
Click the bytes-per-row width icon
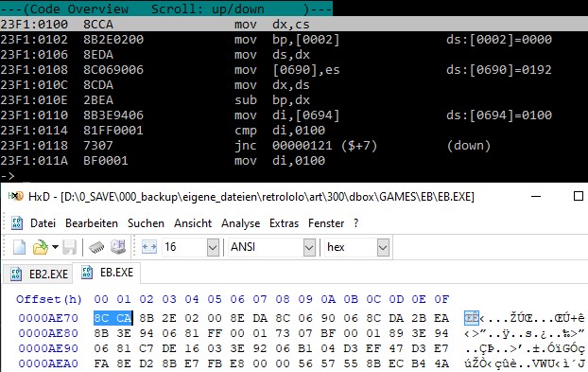pos(149,247)
